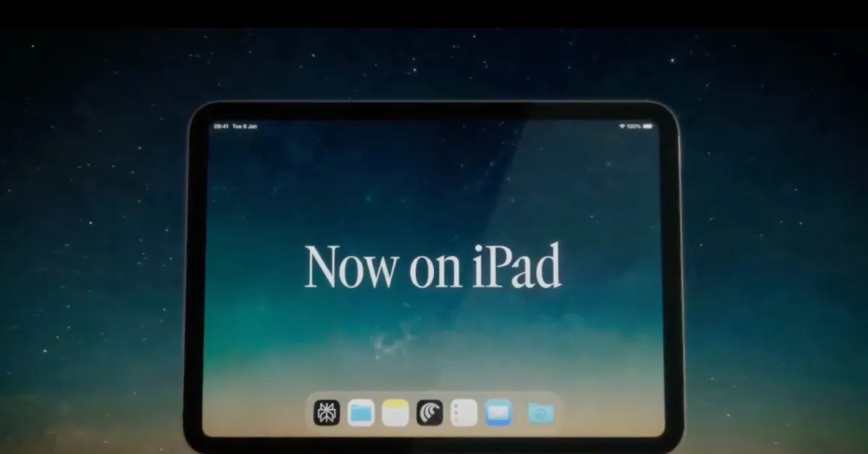Image resolution: width=868 pixels, height=454 pixels.
Task: Tap the yellow header of the Notes icon
Action: [394, 402]
